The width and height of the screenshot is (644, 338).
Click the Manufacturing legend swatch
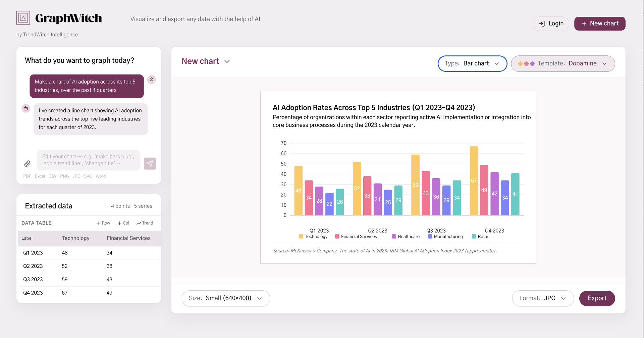pyautogui.click(x=430, y=236)
